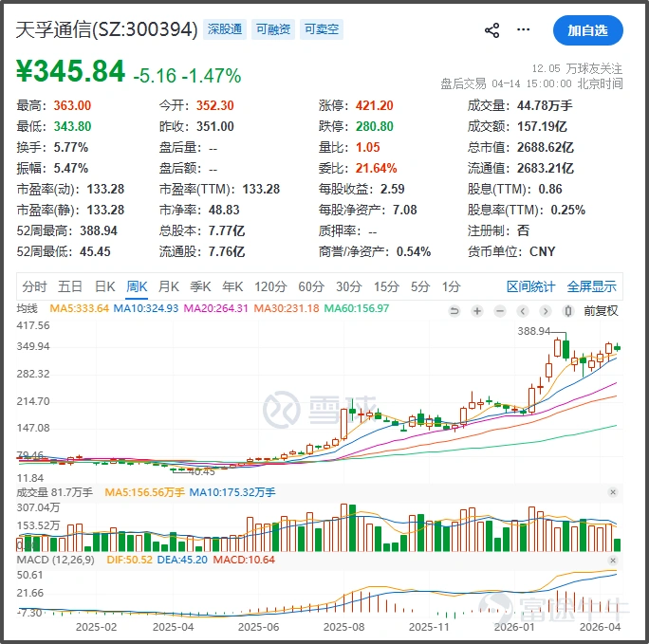Add stock to watchlist with 加自选
This screenshot has width=649, height=644.
pyautogui.click(x=587, y=30)
